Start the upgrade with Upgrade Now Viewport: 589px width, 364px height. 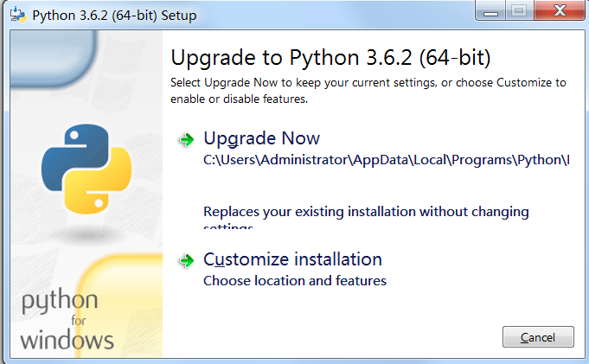(261, 138)
